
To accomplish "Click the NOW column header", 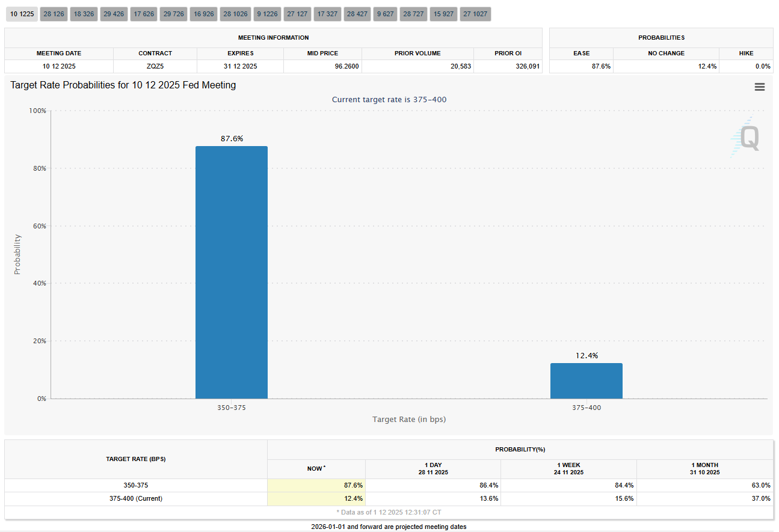I will tap(316, 468).
